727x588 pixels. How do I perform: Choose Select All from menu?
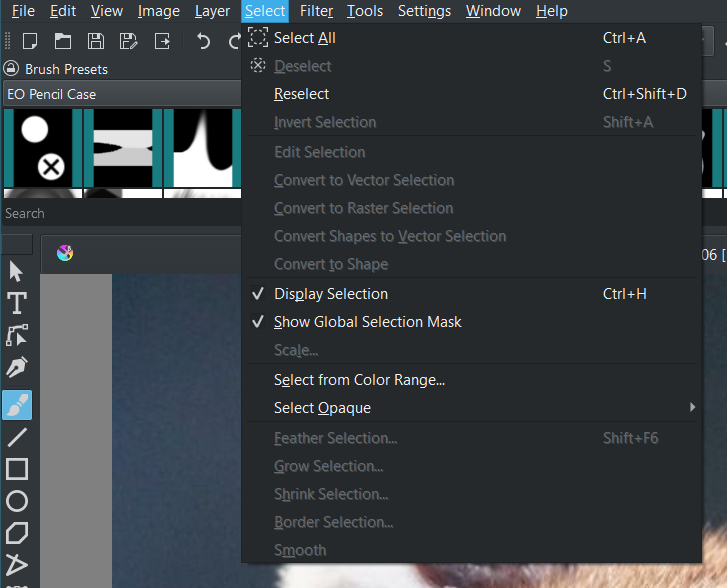471,38
